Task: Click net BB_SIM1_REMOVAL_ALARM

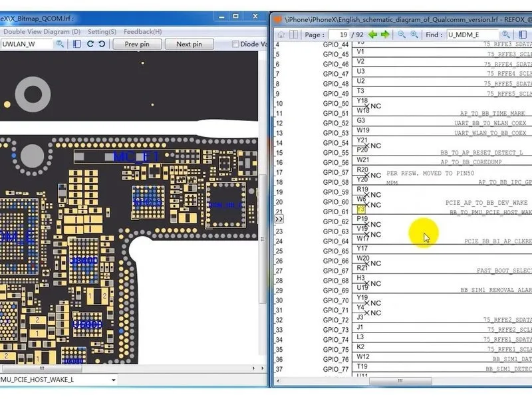Action: tap(496, 290)
